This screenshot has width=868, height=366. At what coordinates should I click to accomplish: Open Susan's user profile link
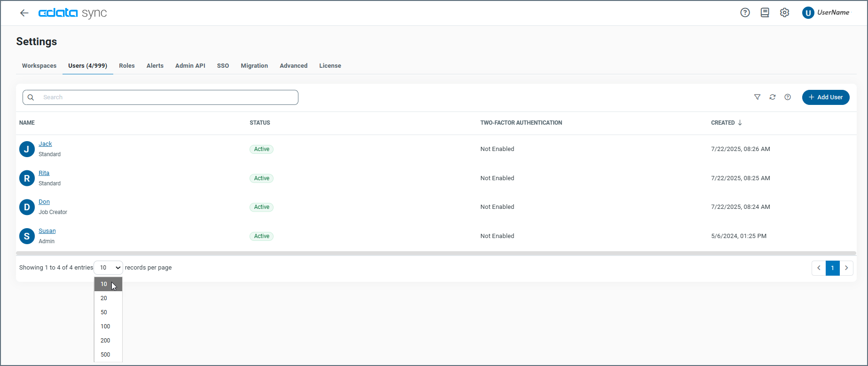(x=47, y=231)
